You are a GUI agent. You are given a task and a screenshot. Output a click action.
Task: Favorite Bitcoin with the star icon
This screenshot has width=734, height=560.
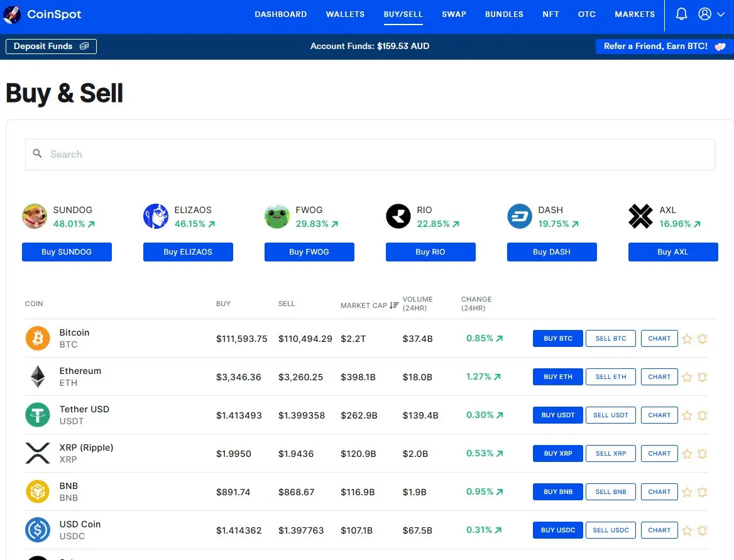[x=687, y=339]
